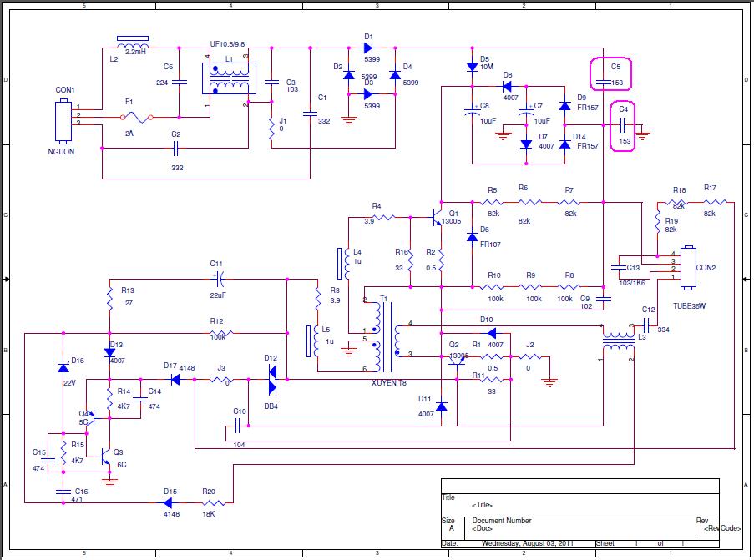This screenshot has width=754, height=560.
Task: Select the D16 22V zener diode symbol
Action: [x=63, y=367]
